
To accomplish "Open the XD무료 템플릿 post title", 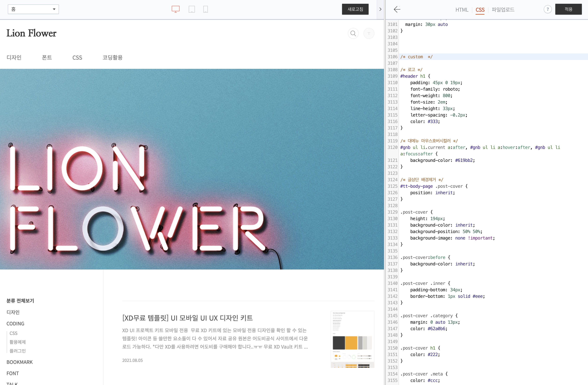I will (x=187, y=318).
